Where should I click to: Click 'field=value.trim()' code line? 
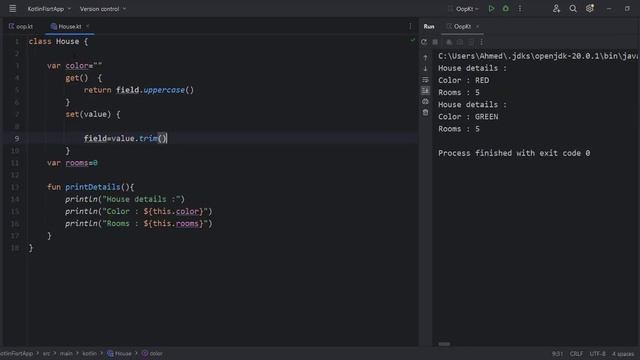(x=125, y=138)
